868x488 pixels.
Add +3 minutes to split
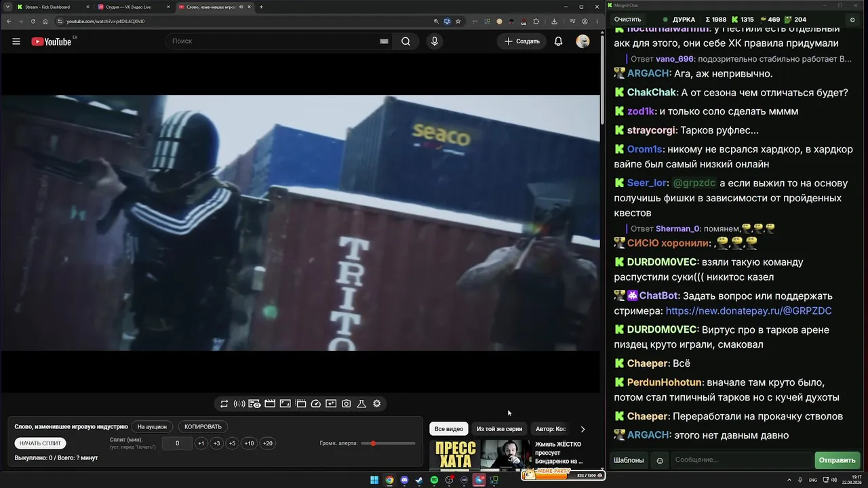pos(216,443)
